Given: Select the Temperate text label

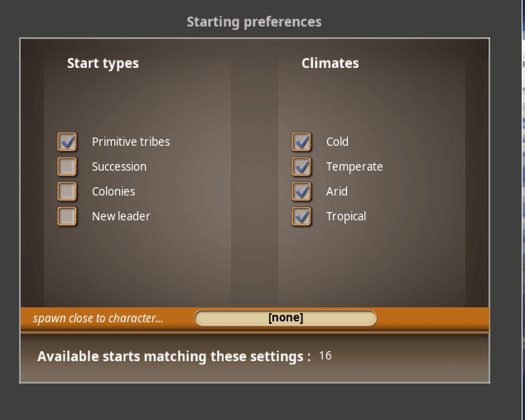Looking at the screenshot, I should pyautogui.click(x=354, y=167).
